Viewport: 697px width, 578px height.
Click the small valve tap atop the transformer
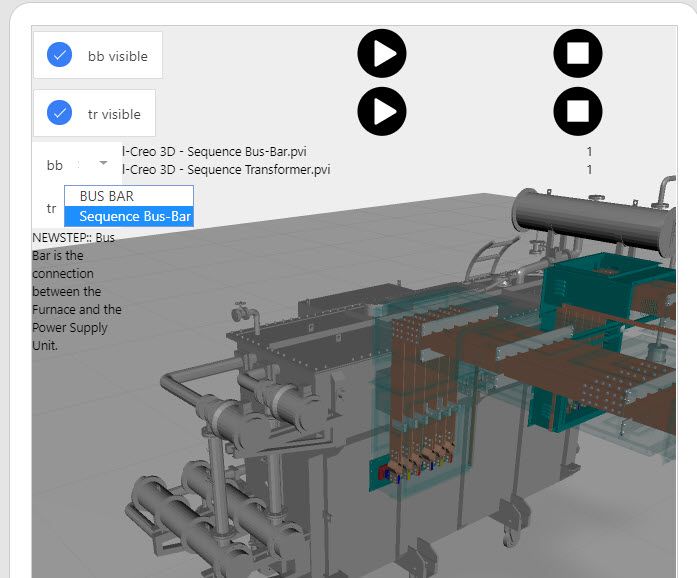(238, 313)
